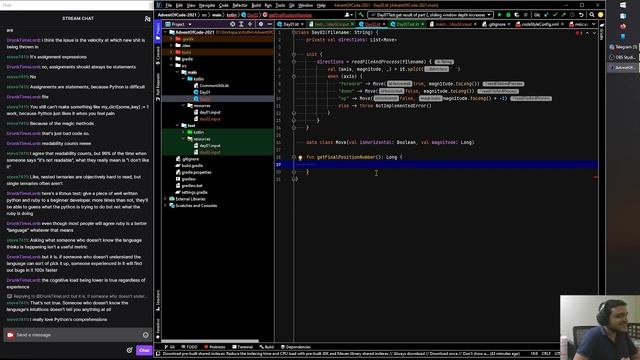
Task: Expand Scratches and Consoles node
Action: pyautogui.click(x=166, y=205)
